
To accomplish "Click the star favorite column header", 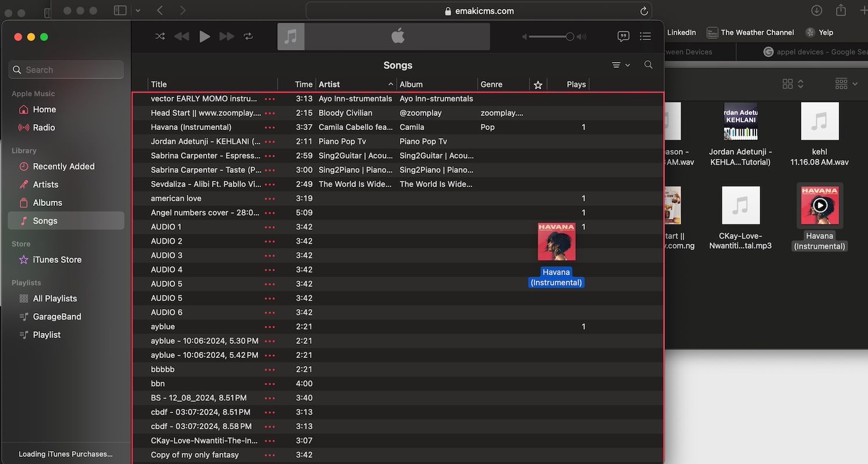I will pos(538,85).
